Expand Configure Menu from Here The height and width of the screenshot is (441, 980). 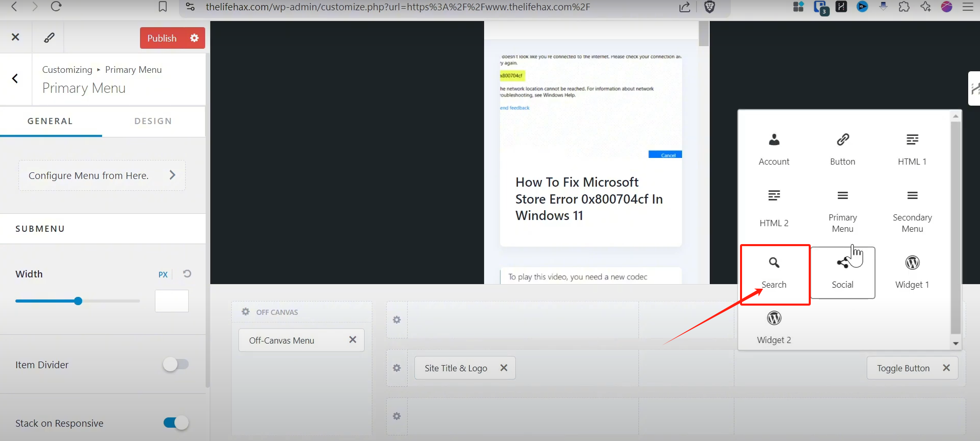102,175
